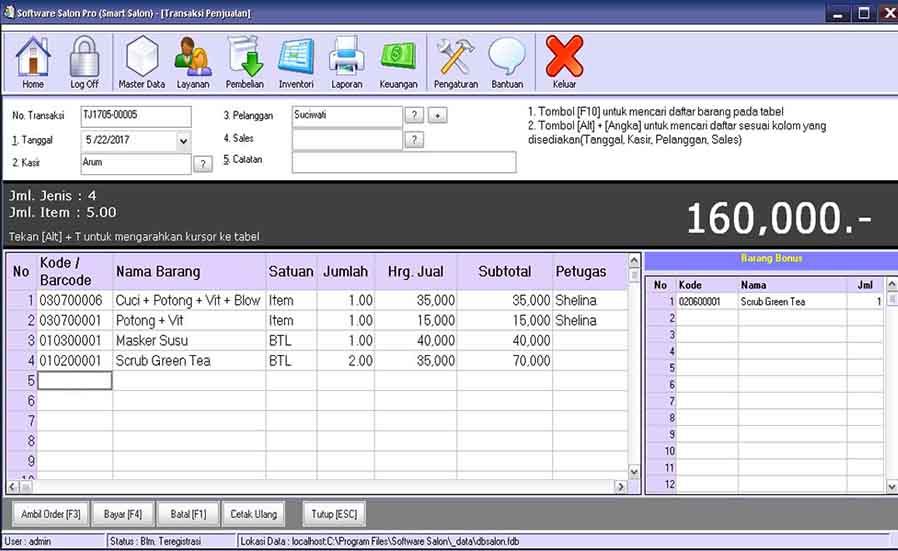Click the Lokasi Data path in status bar
Image resolution: width=898 pixels, height=551 pixels.
[380, 541]
